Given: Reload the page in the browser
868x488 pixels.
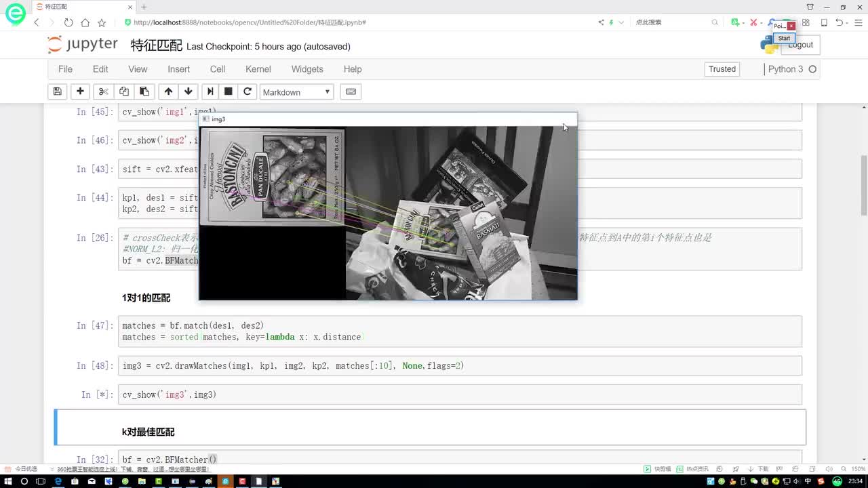Looking at the screenshot, I should 68,22.
